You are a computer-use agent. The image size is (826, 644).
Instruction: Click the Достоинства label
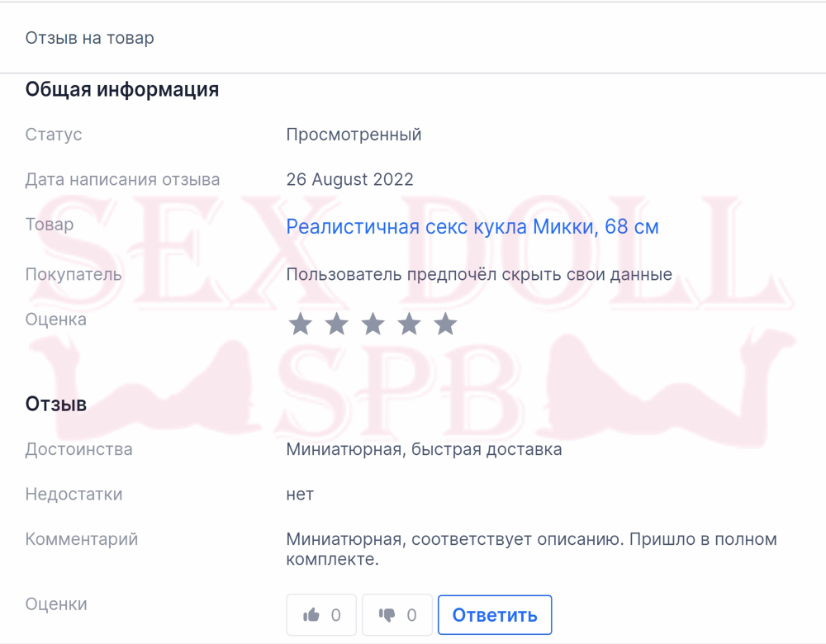coord(79,449)
